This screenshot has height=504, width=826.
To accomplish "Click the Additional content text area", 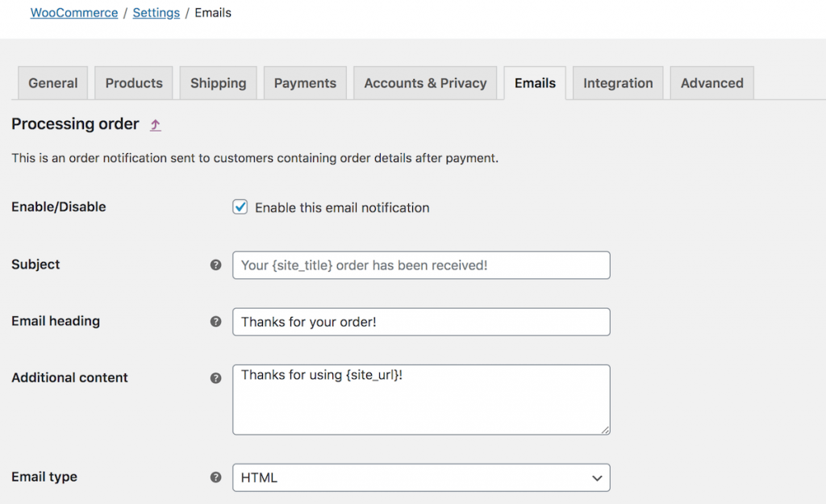I will pyautogui.click(x=420, y=398).
